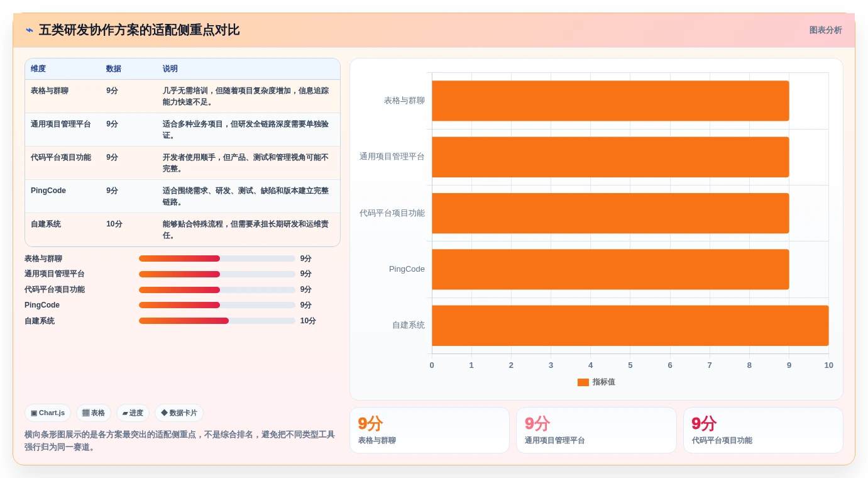Select the PingCode table row name
The height and width of the screenshot is (478, 868).
pyautogui.click(x=48, y=191)
